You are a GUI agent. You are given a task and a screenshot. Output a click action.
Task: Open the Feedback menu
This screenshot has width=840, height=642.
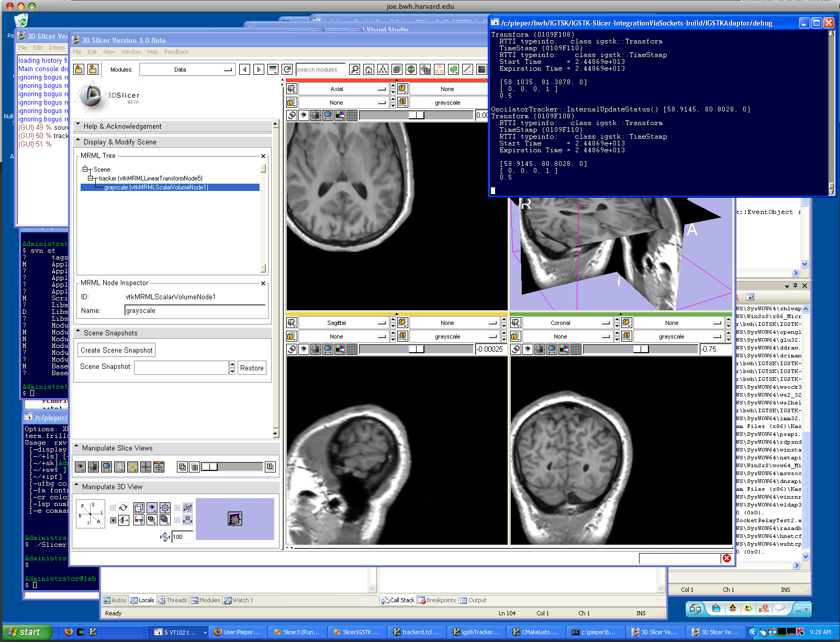(x=176, y=52)
